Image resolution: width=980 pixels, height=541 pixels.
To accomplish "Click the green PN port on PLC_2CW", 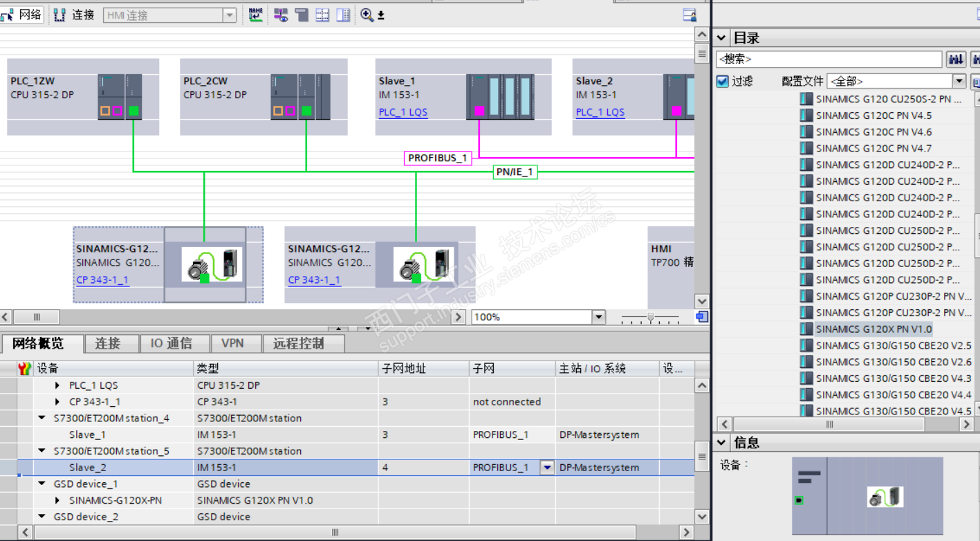I will pyautogui.click(x=306, y=111).
